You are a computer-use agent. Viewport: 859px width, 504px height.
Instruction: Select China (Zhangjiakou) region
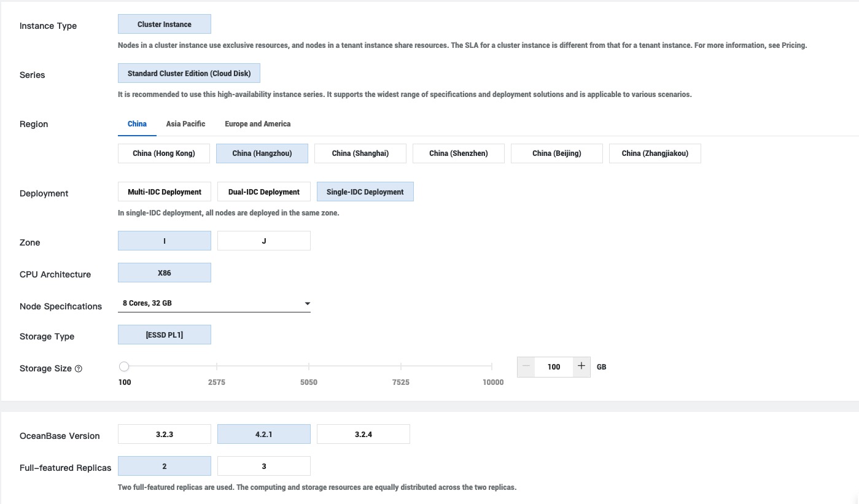pos(655,153)
